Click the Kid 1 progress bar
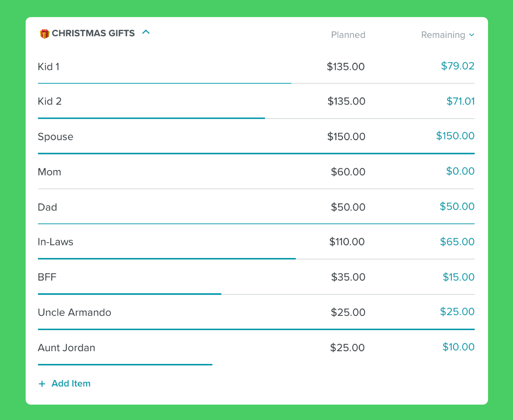Screen dimensions: 513x420 click(x=256, y=83)
